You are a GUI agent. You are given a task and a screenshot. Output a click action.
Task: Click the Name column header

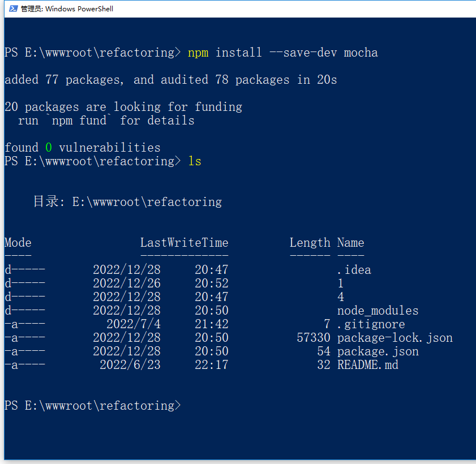(x=350, y=243)
